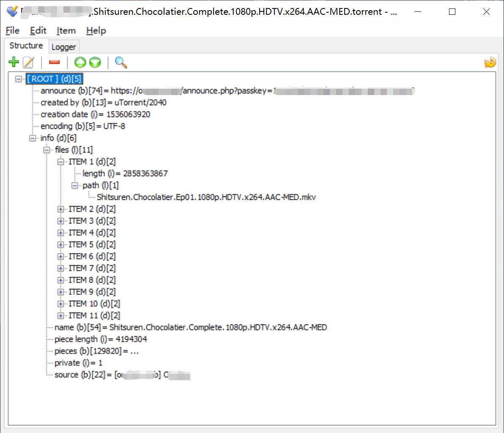Click the green plus Add item icon
The width and height of the screenshot is (504, 433).
coord(14,62)
